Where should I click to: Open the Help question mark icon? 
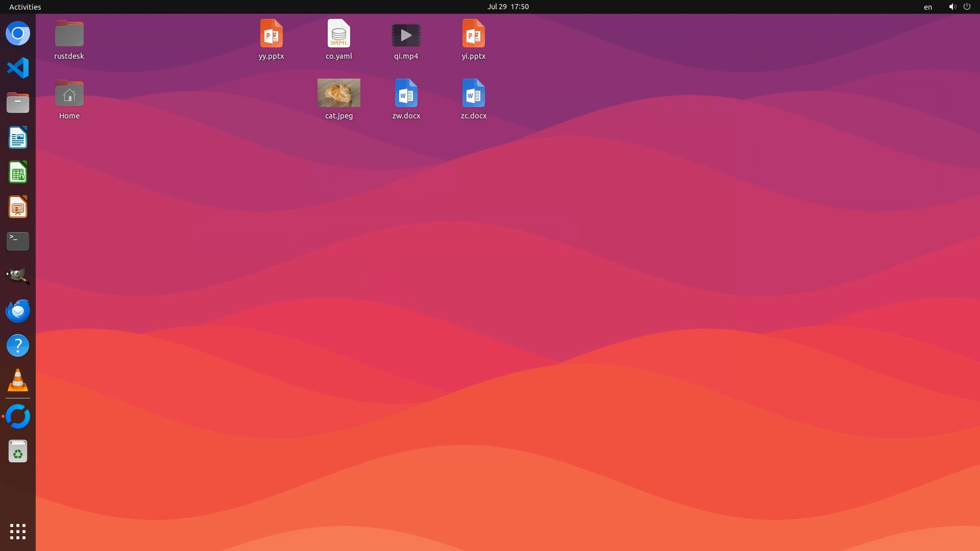[x=18, y=346]
